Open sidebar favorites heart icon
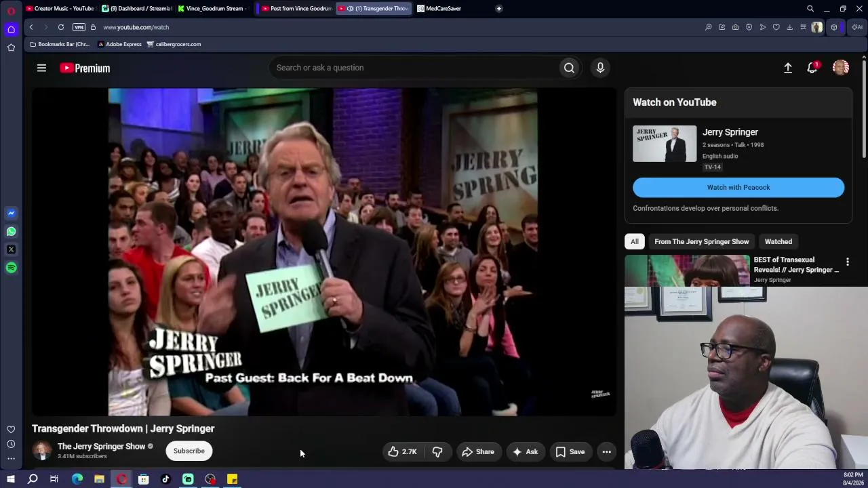Screen dimensions: 868x488 pos(11,429)
